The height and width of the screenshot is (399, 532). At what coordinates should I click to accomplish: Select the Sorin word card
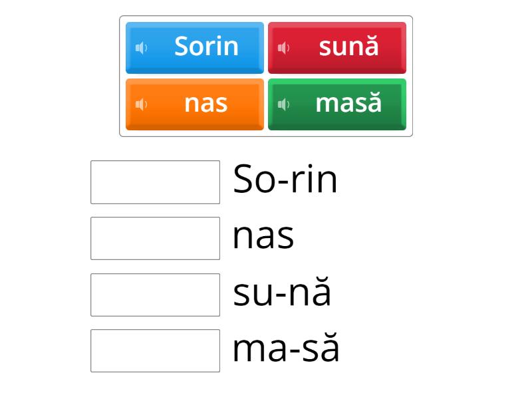pyautogui.click(x=194, y=47)
